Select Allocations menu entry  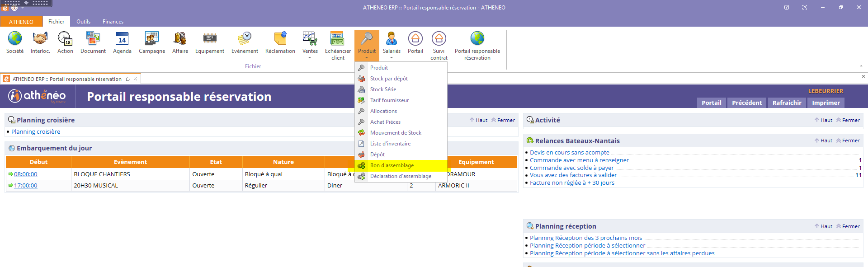[401, 111]
